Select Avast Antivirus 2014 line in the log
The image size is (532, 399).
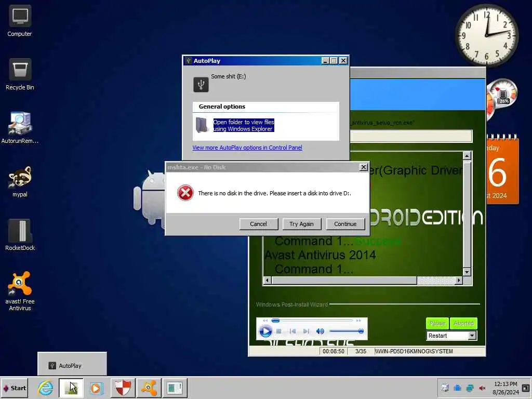point(320,255)
